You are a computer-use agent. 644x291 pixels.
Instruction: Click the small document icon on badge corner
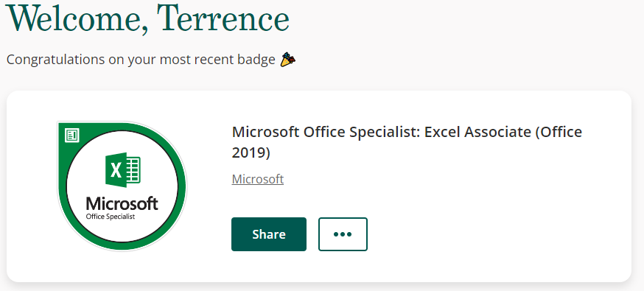(72, 135)
